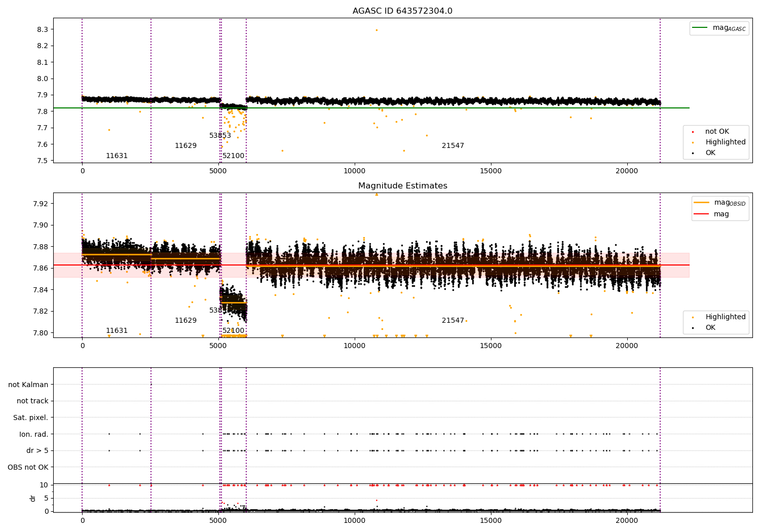Click the orange outlier point near 8.3 magnitude
Viewport: 760px width, 532px height.
(376, 30)
